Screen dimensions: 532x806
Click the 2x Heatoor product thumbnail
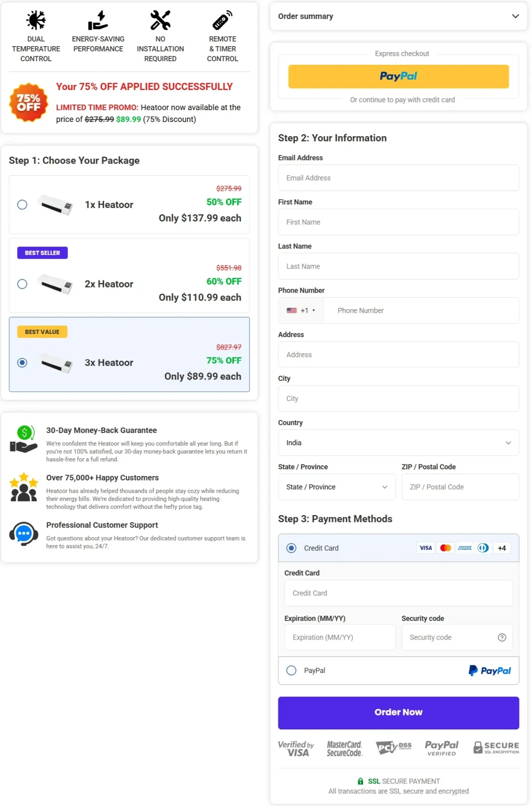[55, 284]
